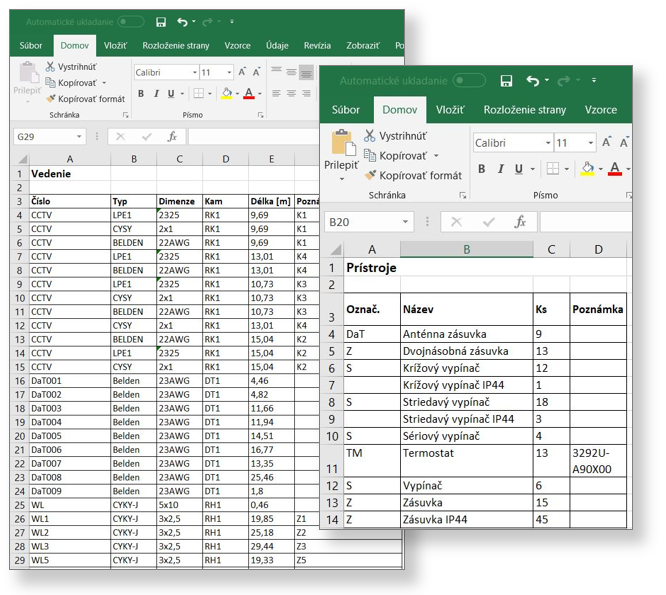The height and width of the screenshot is (595, 666).
Task: Click Kopírovať icon in Prístroje window
Action: coord(370,156)
